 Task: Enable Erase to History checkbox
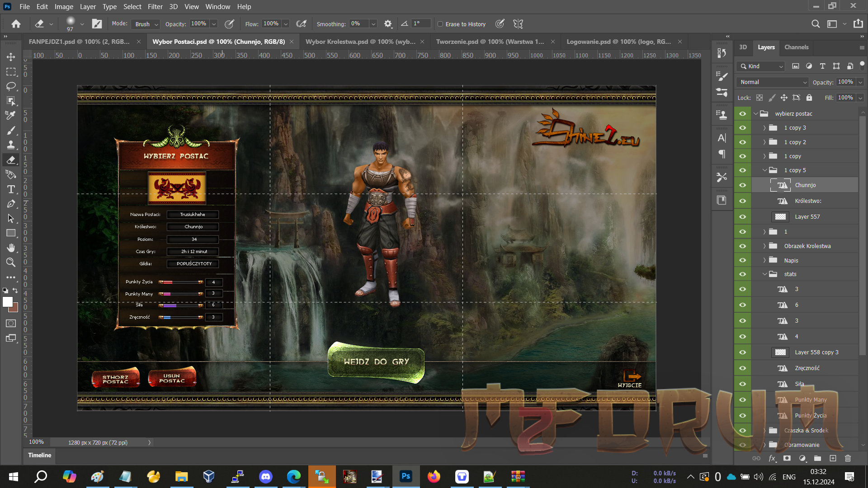click(440, 24)
